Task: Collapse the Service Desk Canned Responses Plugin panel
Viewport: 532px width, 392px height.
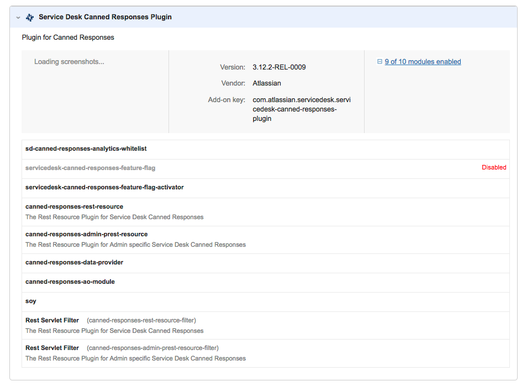Action: (18, 17)
